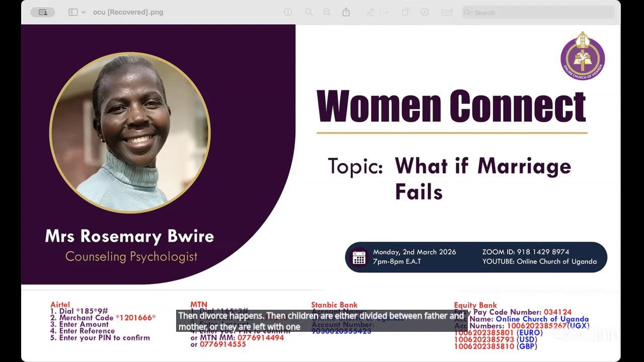Click the account number ending 5810 (GBP)
The image size is (644, 362).
pos(497,347)
